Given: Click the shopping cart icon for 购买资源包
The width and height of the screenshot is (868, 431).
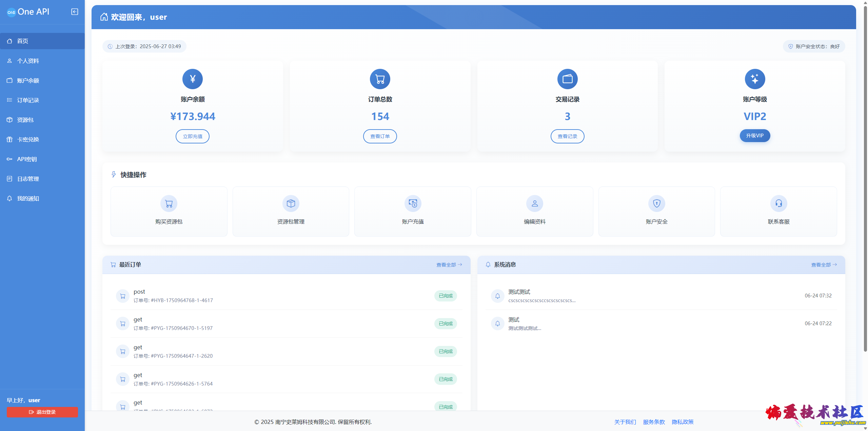Looking at the screenshot, I should (169, 203).
